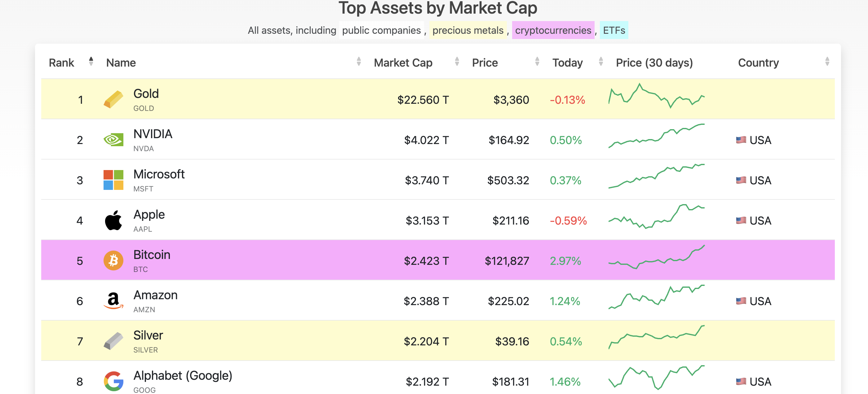The width and height of the screenshot is (868, 394).
Task: Click Silver's 30-day price chart
Action: 656,337
